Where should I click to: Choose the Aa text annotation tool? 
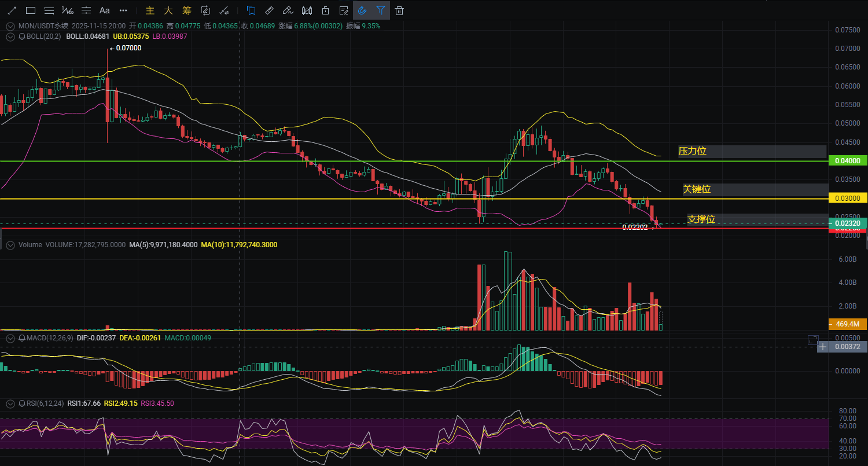pyautogui.click(x=104, y=10)
